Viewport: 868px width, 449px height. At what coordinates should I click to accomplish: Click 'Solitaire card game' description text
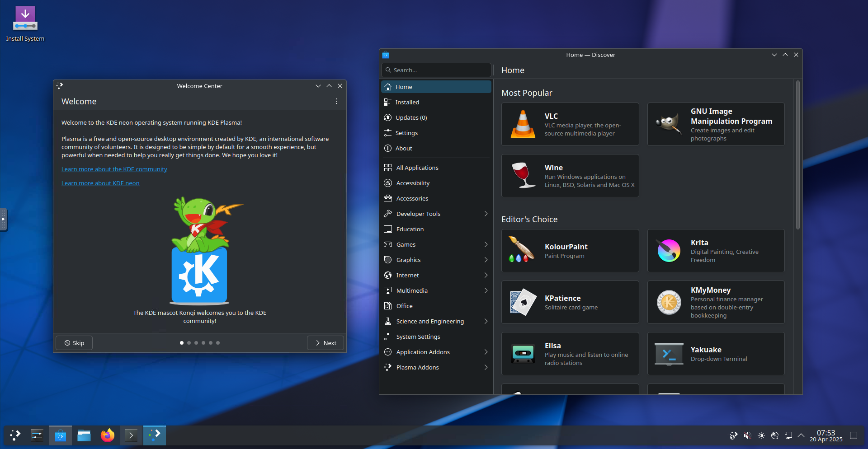click(571, 307)
